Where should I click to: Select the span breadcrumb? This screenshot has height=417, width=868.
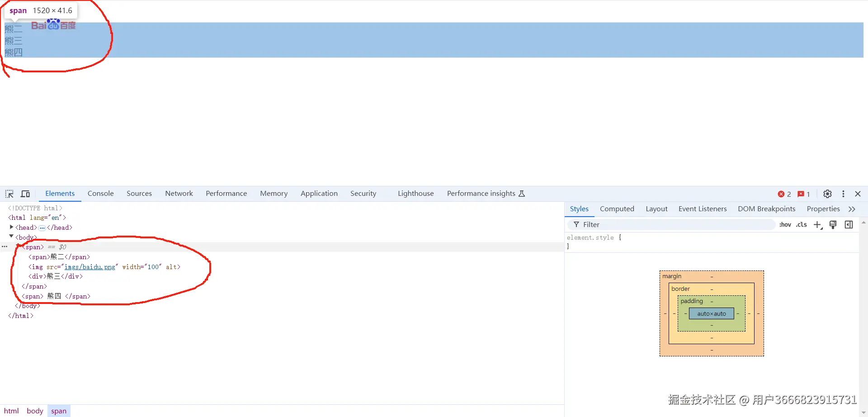coord(59,411)
